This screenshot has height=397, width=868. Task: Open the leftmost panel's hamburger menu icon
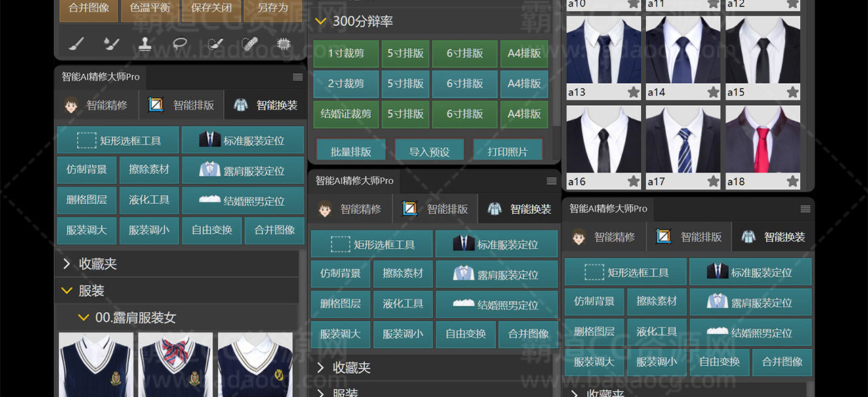pos(298,77)
